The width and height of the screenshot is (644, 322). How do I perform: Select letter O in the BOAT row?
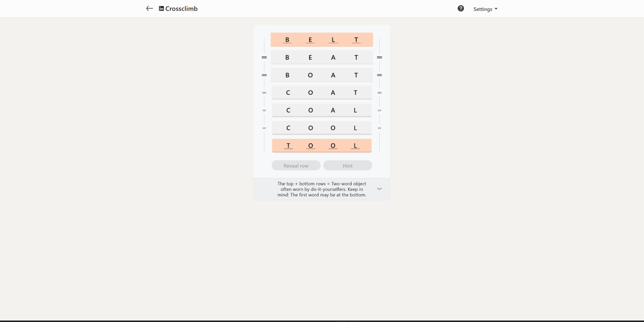pos(310,75)
